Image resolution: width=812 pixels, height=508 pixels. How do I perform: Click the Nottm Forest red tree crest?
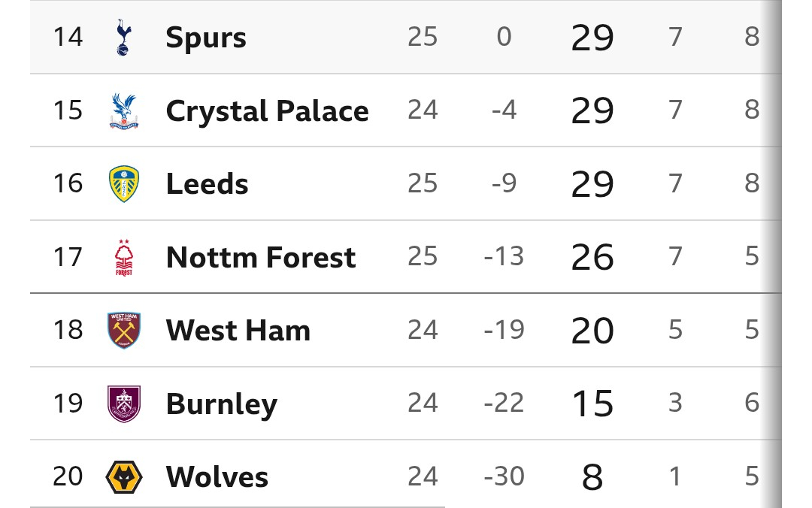pyautogui.click(x=123, y=257)
